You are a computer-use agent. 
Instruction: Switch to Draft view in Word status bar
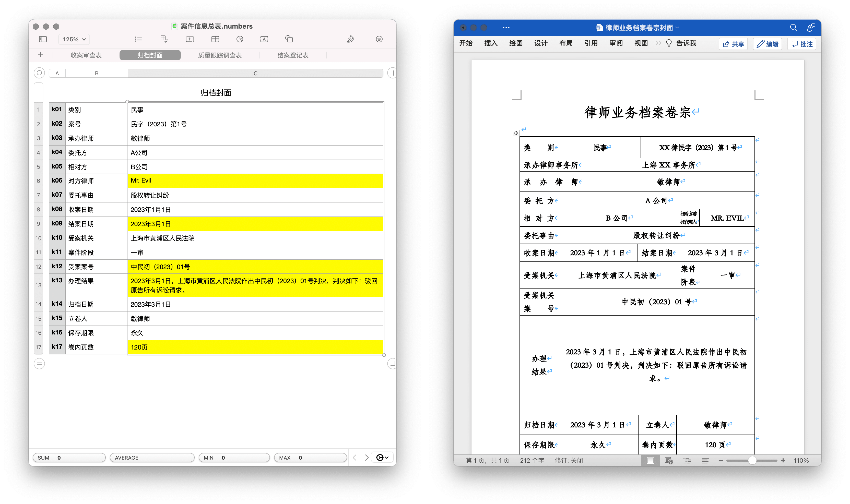[705, 461]
